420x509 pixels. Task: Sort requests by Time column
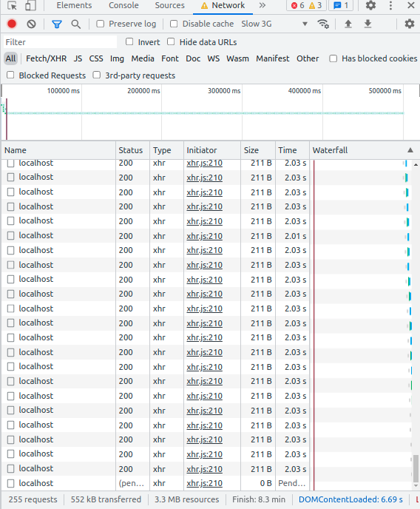293,150
